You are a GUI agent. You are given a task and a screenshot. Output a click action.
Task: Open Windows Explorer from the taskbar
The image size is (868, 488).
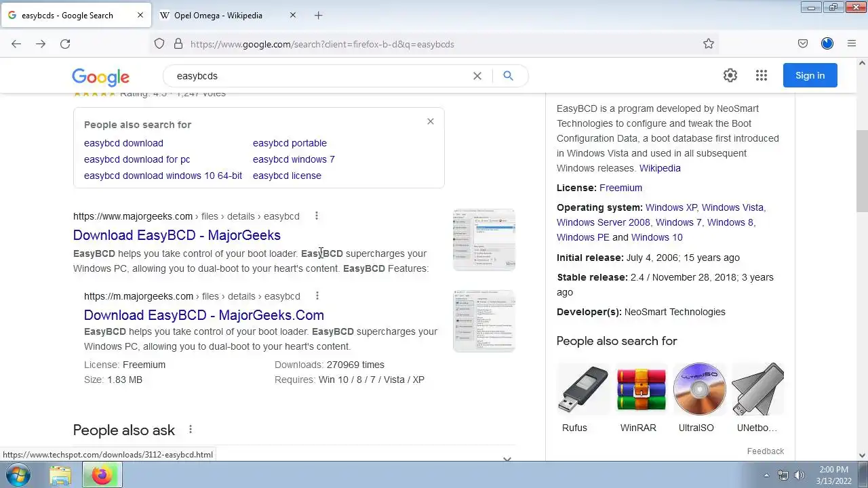pos(60,475)
